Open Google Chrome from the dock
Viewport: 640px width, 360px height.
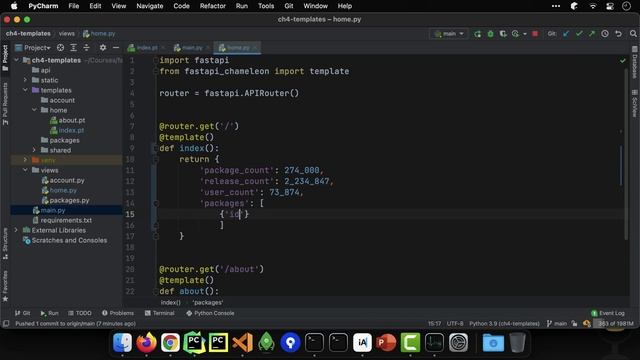tap(170, 342)
